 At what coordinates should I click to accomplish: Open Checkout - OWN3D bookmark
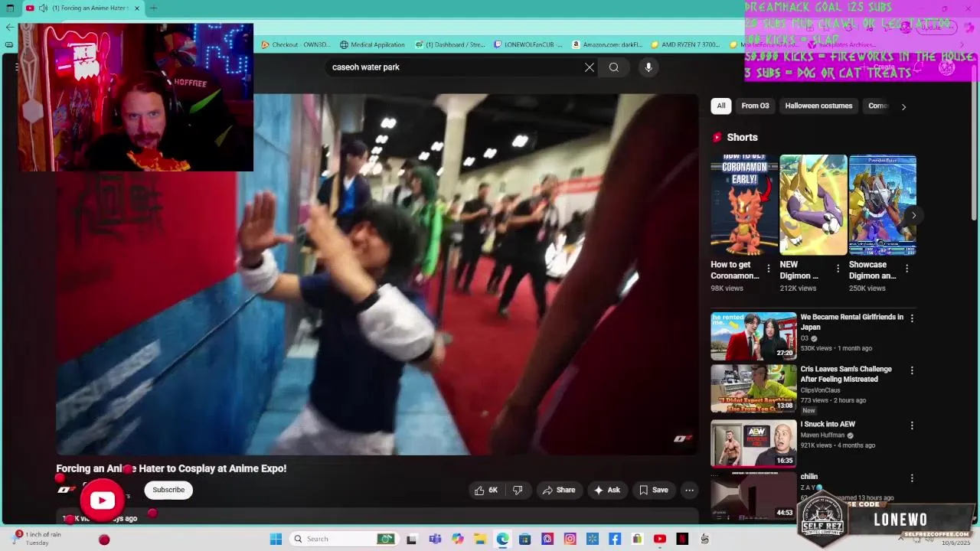click(x=296, y=44)
